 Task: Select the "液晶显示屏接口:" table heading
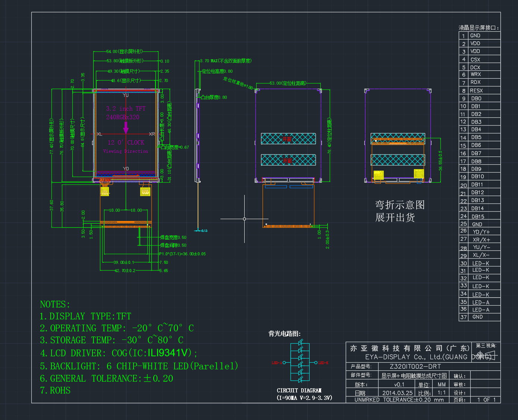tap(479, 28)
